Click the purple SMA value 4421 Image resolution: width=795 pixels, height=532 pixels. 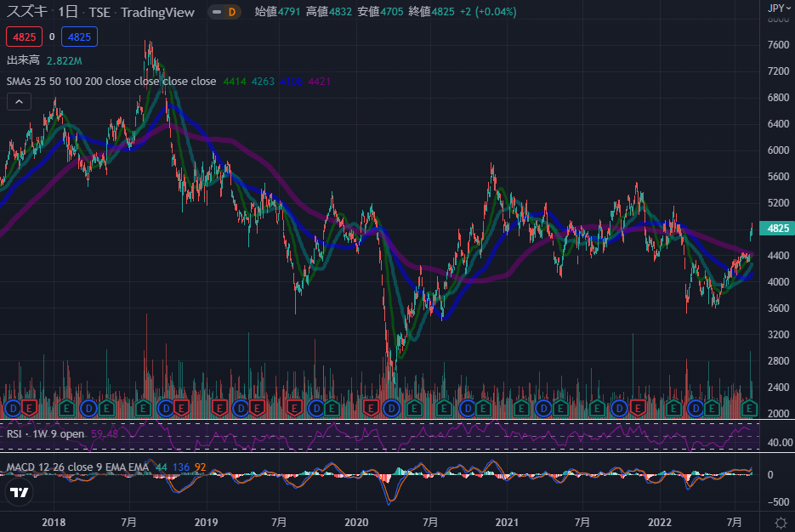[320, 81]
